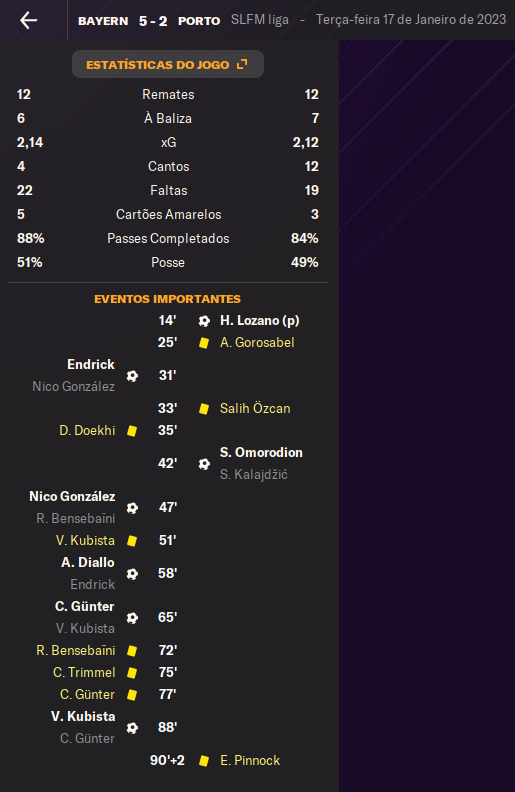
Task: Click the PORTO team name in header
Action: (x=199, y=21)
